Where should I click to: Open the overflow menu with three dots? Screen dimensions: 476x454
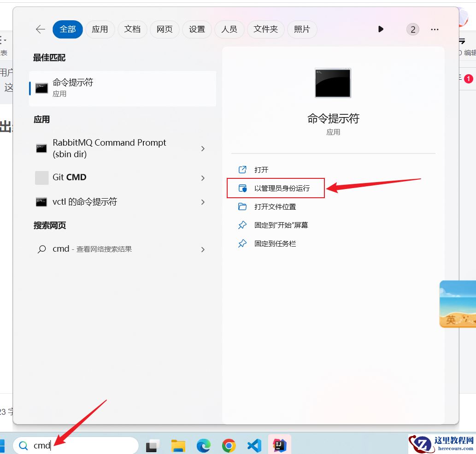[x=434, y=29]
